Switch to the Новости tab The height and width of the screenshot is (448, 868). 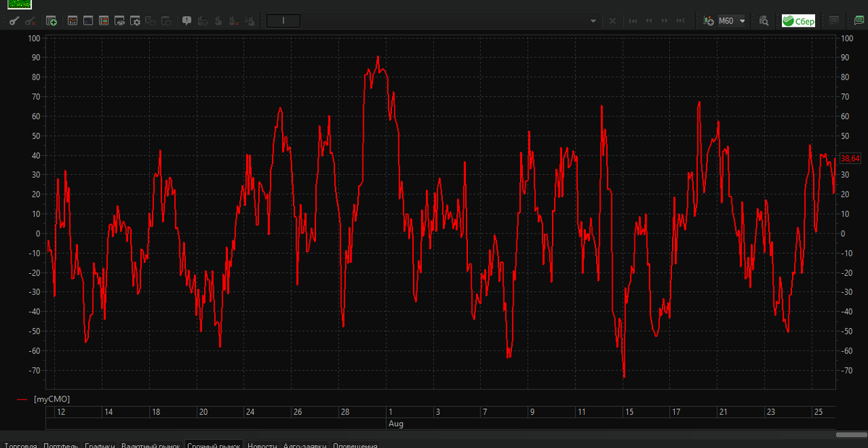tap(262, 445)
